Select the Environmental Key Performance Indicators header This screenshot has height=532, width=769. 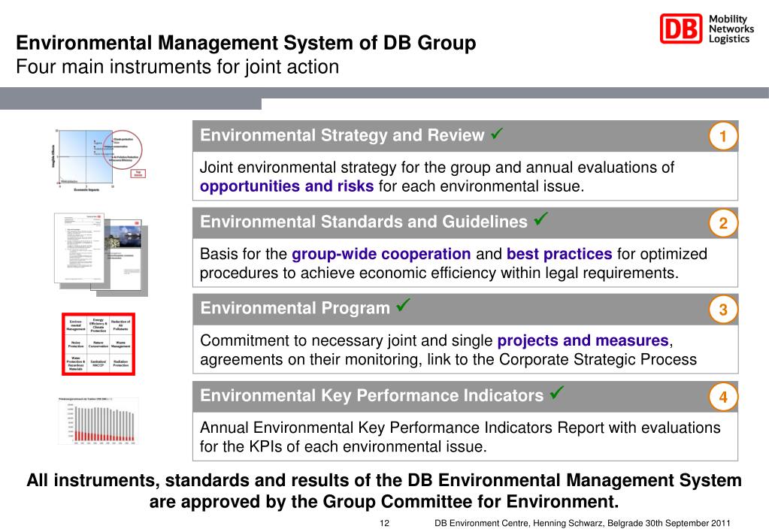pos(465,396)
